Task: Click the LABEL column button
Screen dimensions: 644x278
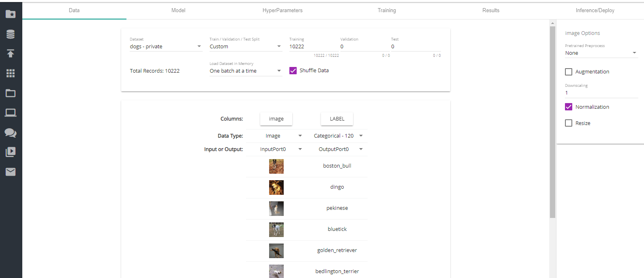Action: tap(337, 119)
